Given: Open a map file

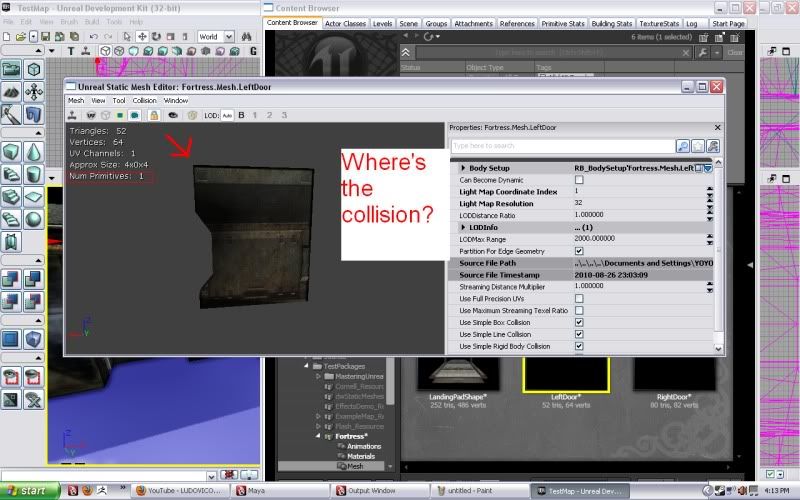Looking at the screenshot, I should click(20, 37).
